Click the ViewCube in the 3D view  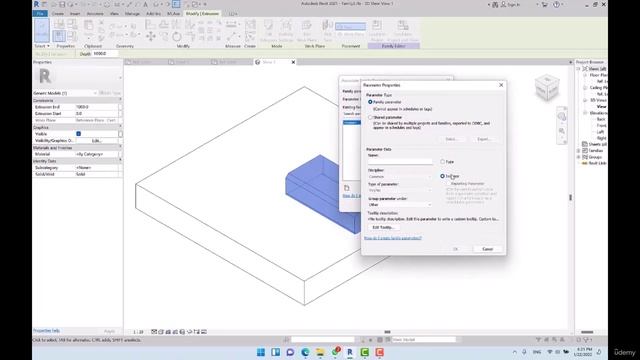click(547, 87)
